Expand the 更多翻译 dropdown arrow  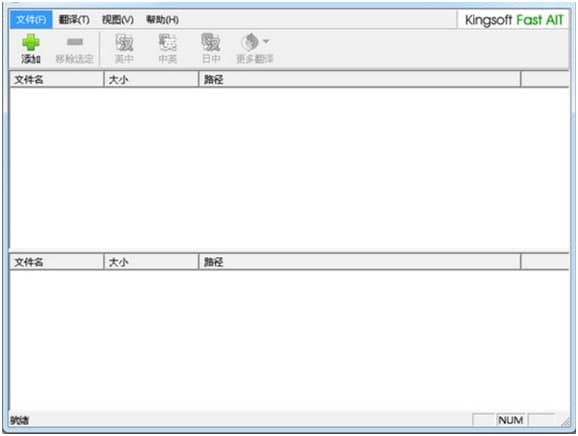[266, 41]
